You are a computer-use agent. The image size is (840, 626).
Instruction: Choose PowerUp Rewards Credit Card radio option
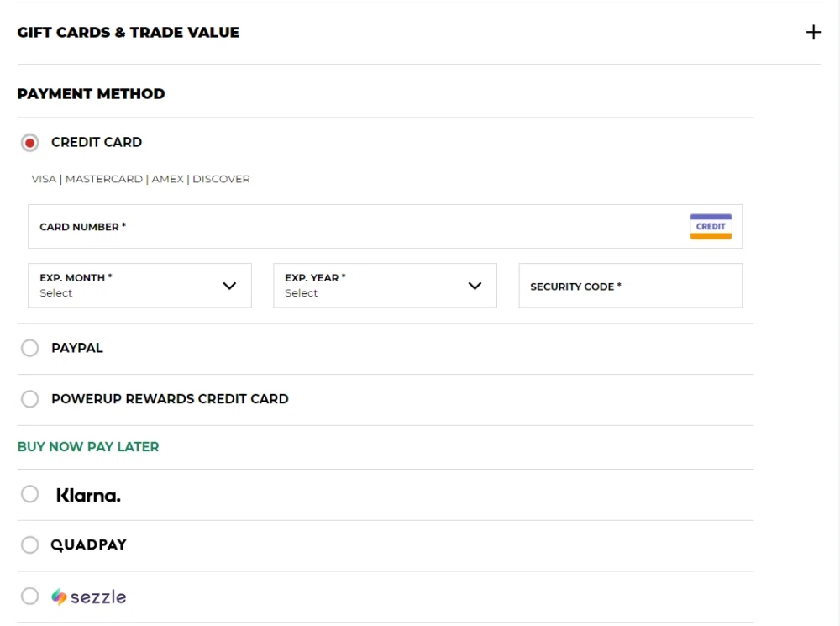30,399
